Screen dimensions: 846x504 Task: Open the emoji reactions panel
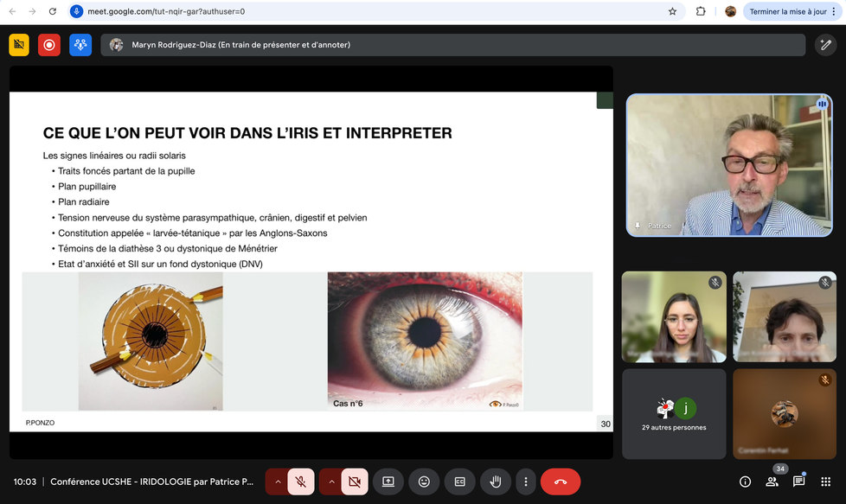coord(424,482)
